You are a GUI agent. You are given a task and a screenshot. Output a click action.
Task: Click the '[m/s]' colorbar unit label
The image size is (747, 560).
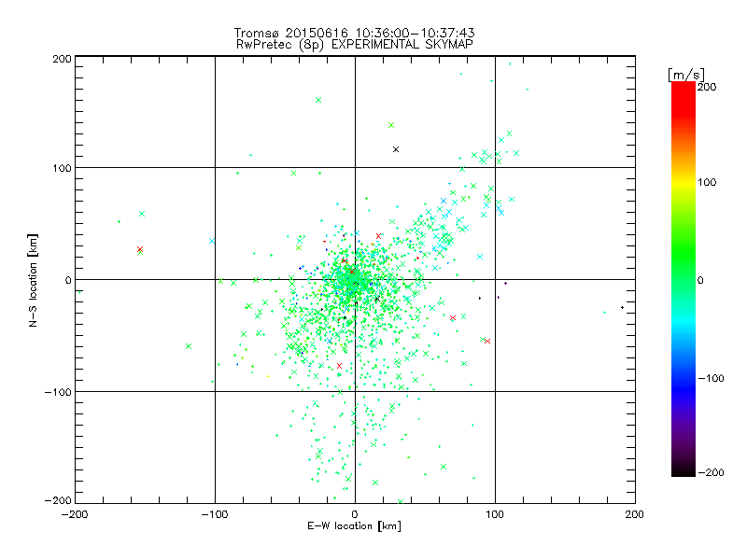(x=686, y=75)
